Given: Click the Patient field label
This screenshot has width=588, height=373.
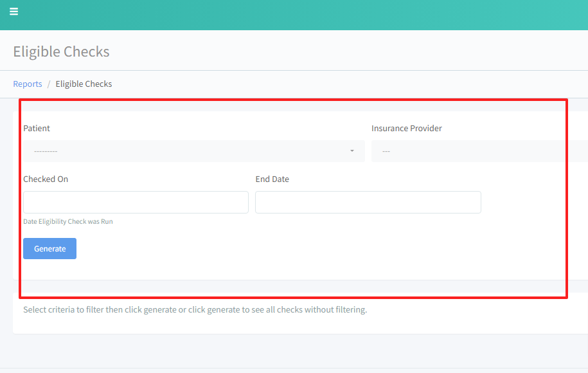Looking at the screenshot, I should [x=37, y=129].
